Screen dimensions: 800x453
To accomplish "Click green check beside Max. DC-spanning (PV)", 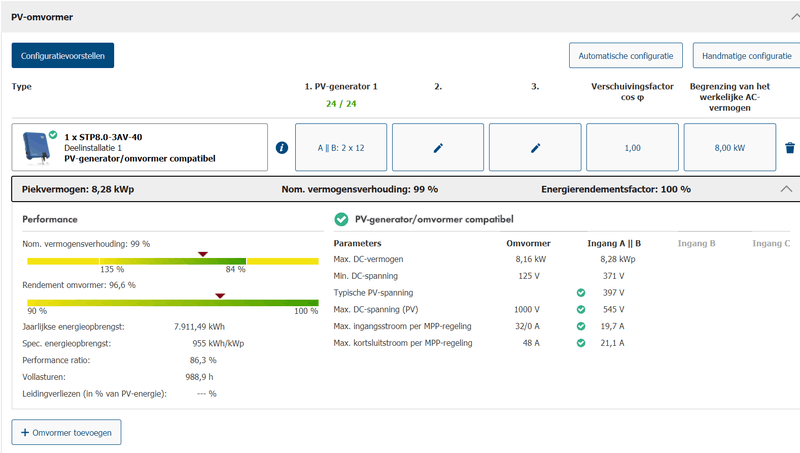I will (580, 310).
